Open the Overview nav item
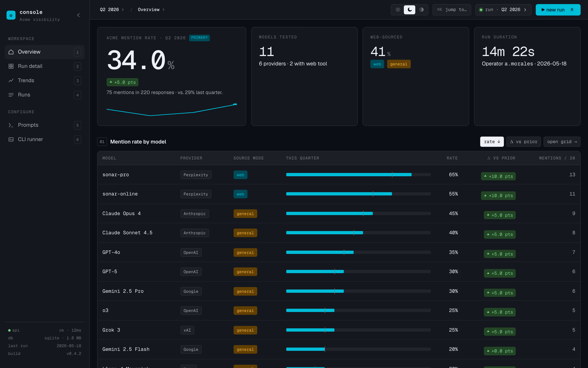This screenshot has width=588, height=368. coord(45,52)
